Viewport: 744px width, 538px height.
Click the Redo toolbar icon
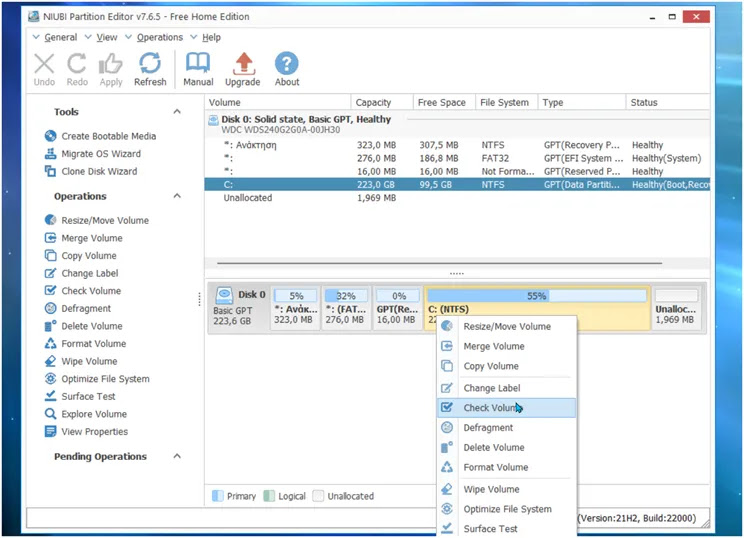(x=77, y=64)
